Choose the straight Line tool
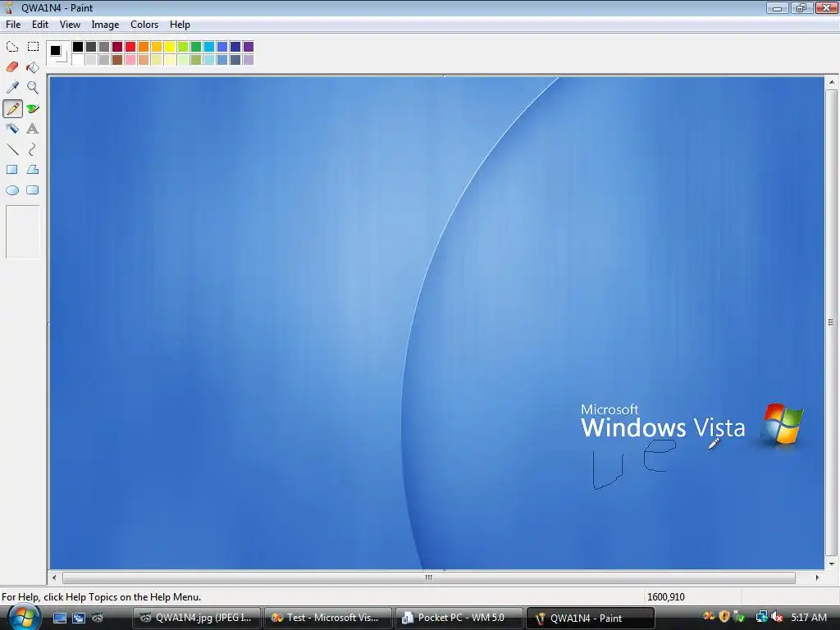The width and height of the screenshot is (840, 630). coord(12,149)
